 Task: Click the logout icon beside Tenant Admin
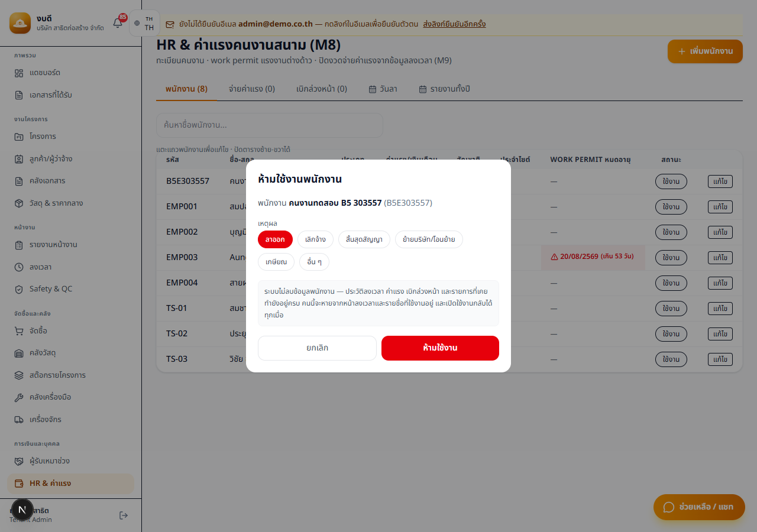pyautogui.click(x=124, y=515)
